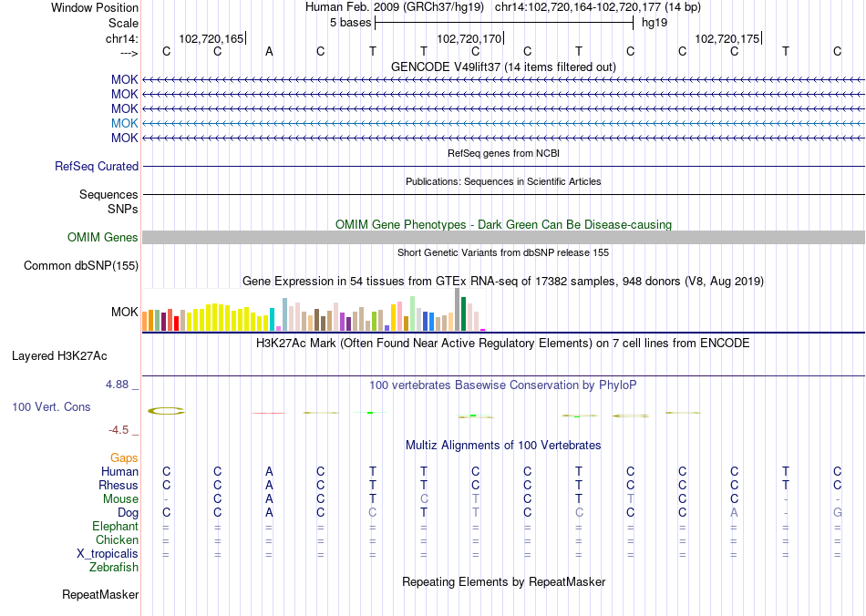
Task: Select the light-blue MOK transcript label
Action: click(x=124, y=123)
